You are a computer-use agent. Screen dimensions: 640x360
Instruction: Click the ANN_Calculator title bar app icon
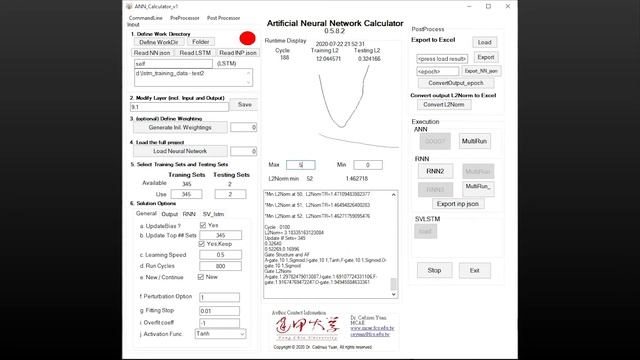pyautogui.click(x=129, y=6)
